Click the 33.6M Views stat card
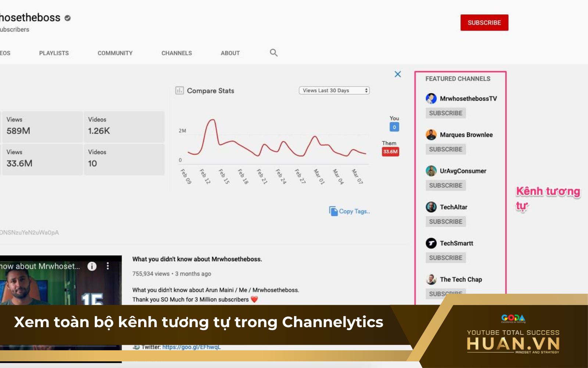This screenshot has height=368, width=588. pos(43,159)
